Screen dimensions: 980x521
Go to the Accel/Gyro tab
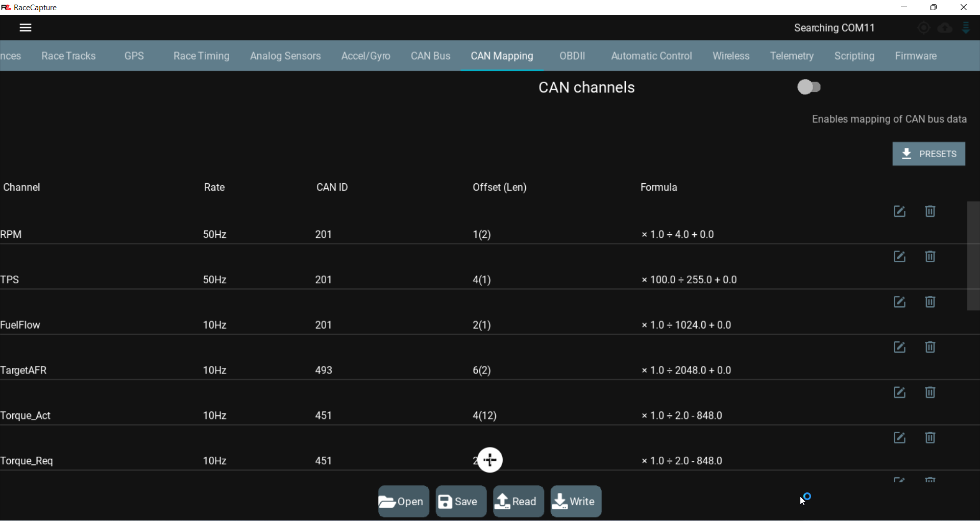(366, 56)
